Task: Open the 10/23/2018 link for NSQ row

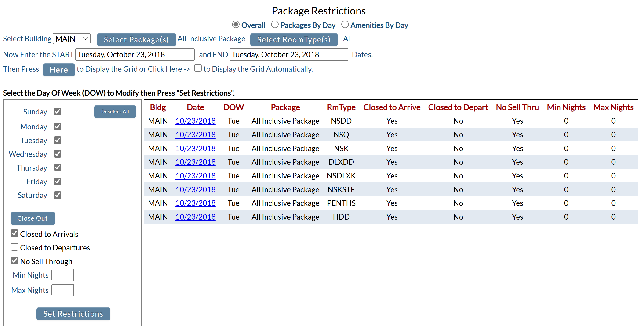Action: [195, 135]
